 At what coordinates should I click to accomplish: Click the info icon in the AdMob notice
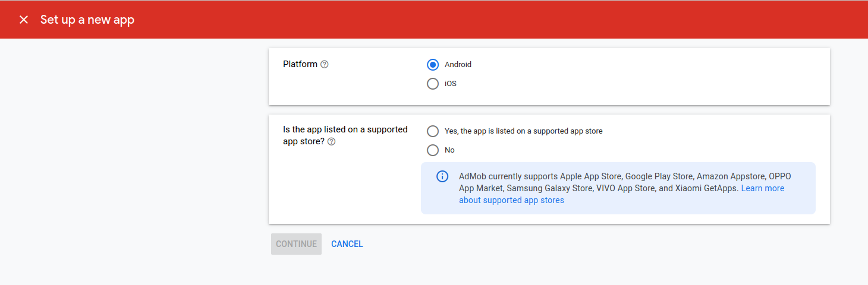pyautogui.click(x=442, y=176)
